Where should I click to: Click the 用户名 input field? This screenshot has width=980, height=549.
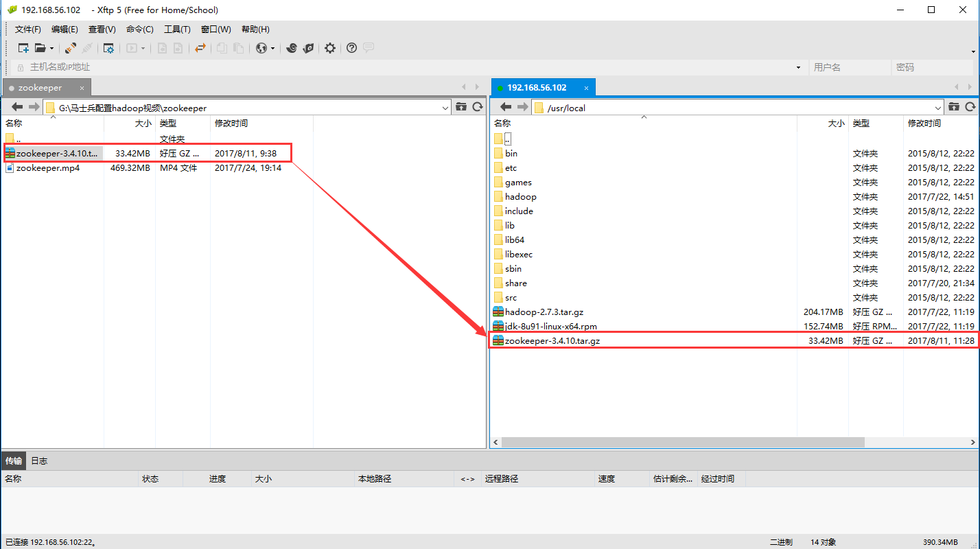(x=850, y=67)
